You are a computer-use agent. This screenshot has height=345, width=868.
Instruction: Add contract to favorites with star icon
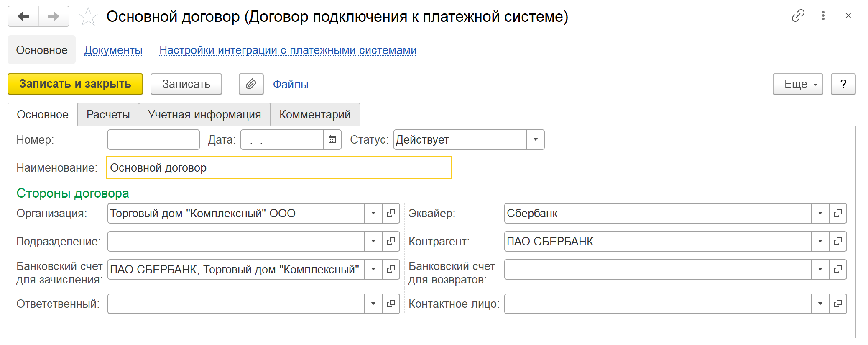[88, 17]
